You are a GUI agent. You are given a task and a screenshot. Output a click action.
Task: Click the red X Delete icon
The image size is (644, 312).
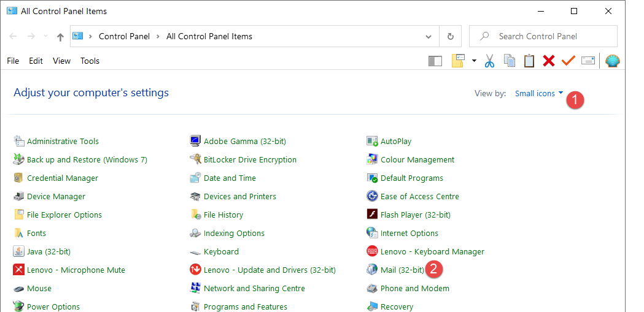549,61
